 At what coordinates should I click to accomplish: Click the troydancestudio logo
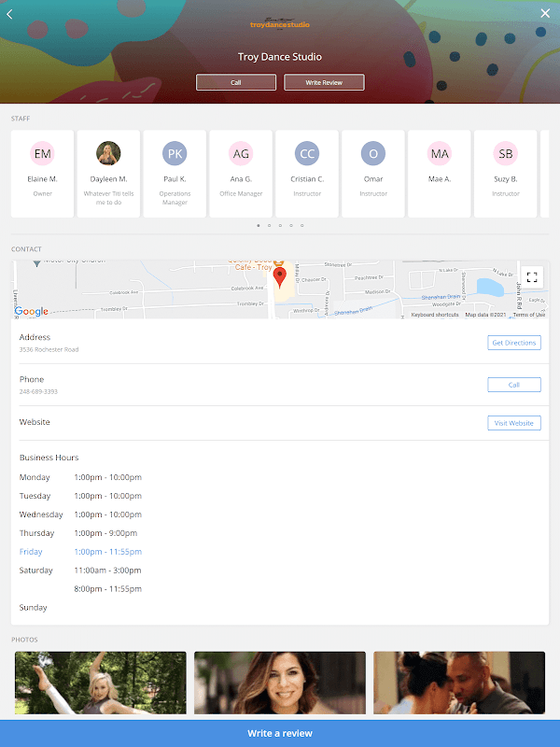tap(279, 24)
